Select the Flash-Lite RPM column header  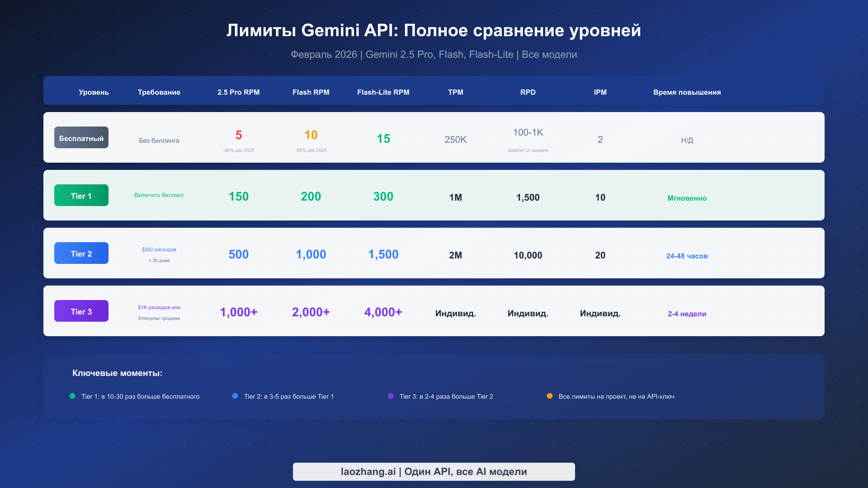pyautogui.click(x=383, y=92)
